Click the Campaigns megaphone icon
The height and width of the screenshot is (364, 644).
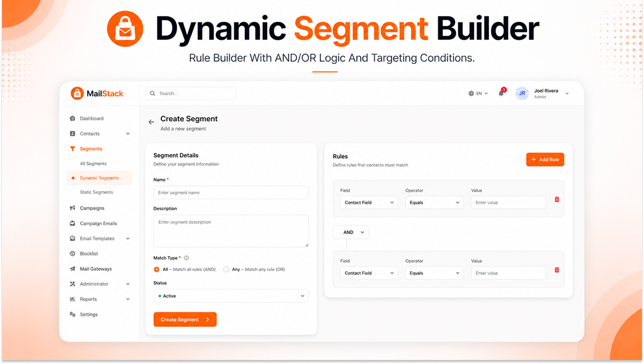[x=72, y=208]
